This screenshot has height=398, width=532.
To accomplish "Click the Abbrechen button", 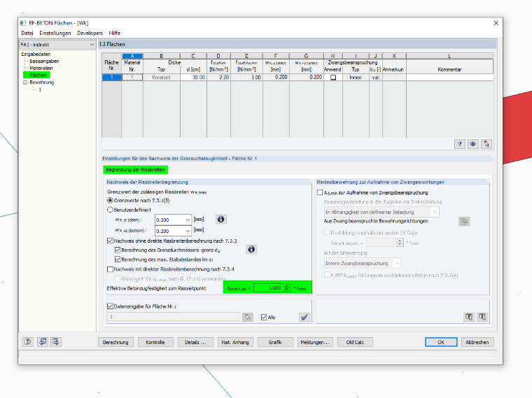I will click(x=477, y=342).
